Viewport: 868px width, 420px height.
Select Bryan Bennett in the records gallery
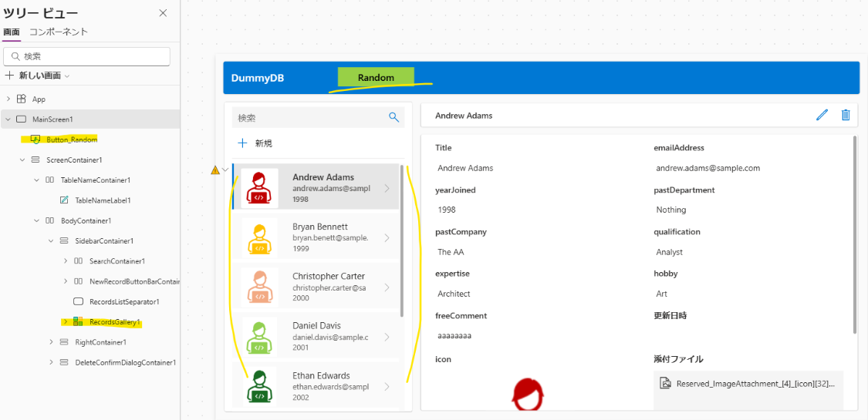coord(316,237)
